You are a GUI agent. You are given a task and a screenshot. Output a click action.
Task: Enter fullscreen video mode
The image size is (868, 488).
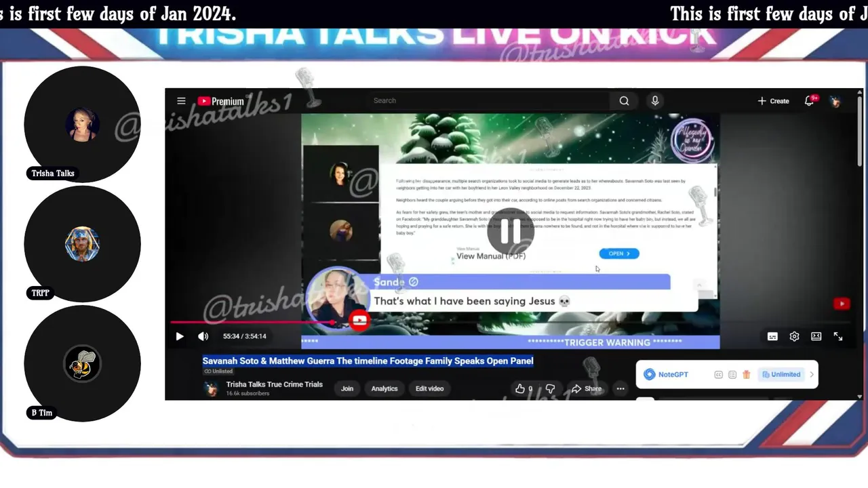pyautogui.click(x=838, y=336)
